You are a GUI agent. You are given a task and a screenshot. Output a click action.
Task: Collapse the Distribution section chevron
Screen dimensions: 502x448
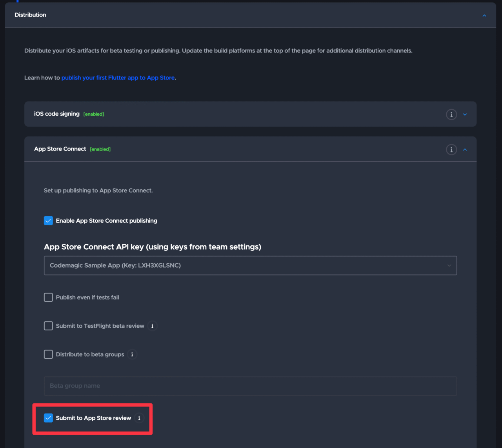(484, 16)
